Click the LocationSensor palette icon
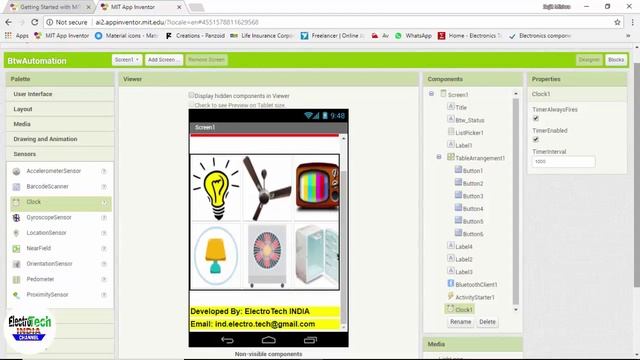This screenshot has height=360, width=640. [16, 233]
